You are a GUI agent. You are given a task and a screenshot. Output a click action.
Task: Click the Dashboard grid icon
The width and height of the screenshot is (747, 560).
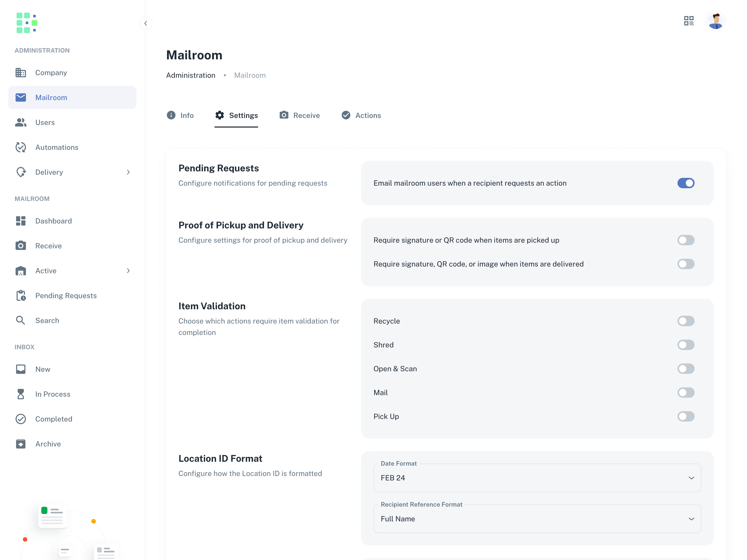(x=20, y=221)
